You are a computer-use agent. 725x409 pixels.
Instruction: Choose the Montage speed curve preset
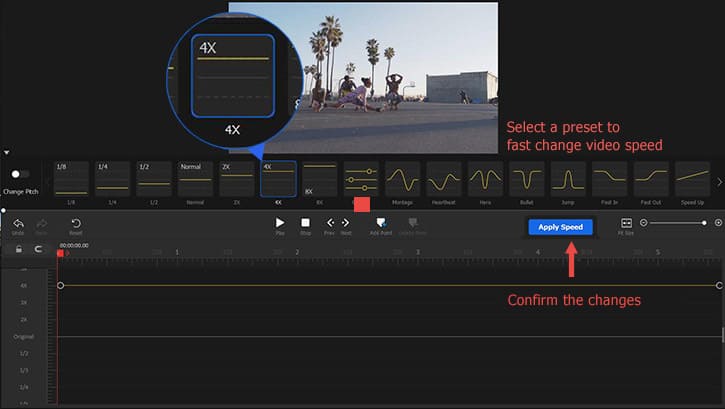[x=403, y=179]
